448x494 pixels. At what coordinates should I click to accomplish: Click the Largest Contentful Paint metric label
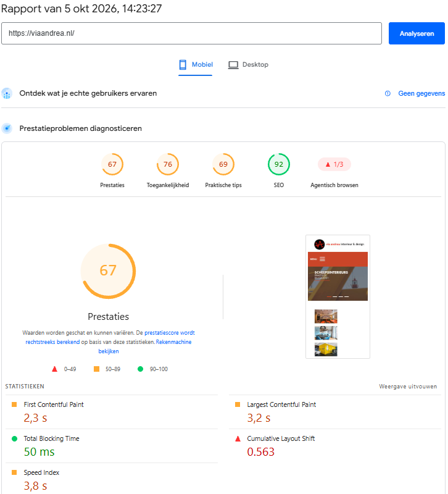281,404
